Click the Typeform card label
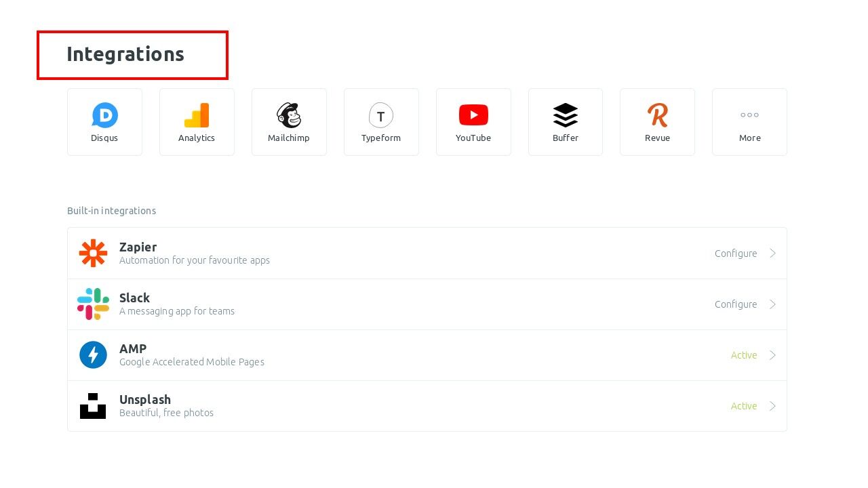This screenshot has width=868, height=488. (381, 138)
